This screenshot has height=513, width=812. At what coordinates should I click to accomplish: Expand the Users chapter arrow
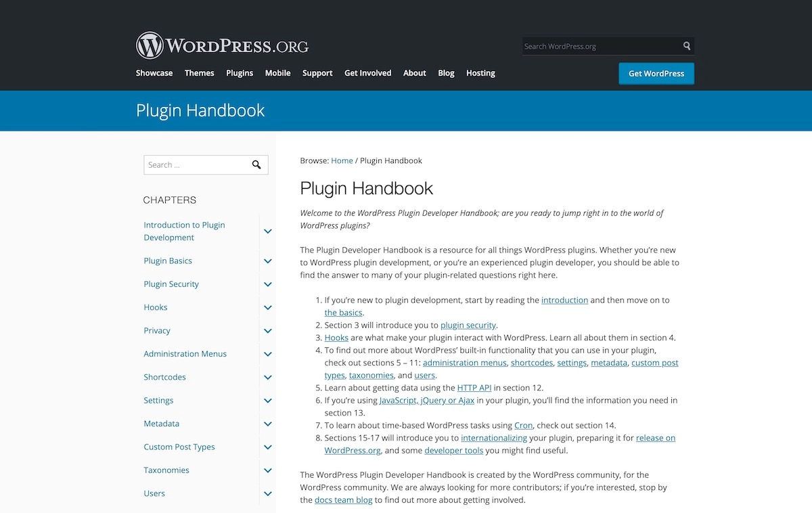click(x=268, y=494)
